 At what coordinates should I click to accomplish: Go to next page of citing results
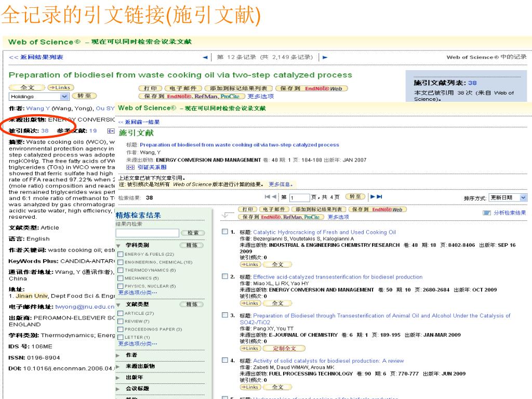tap(373, 196)
